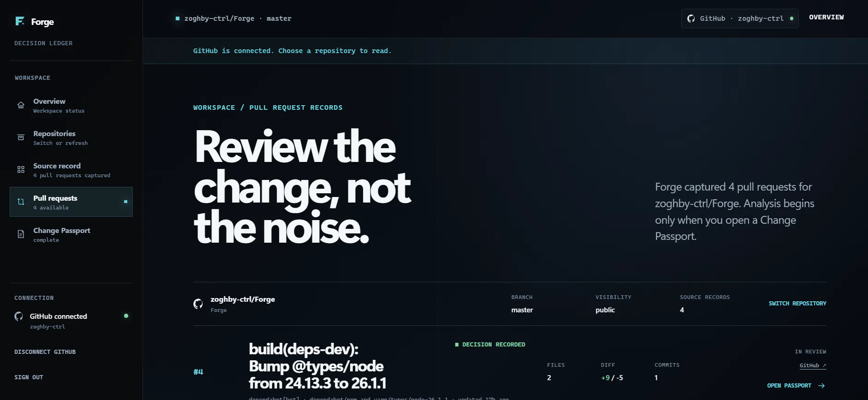
Task: Click the IN REVIEW status text
Action: (810, 352)
